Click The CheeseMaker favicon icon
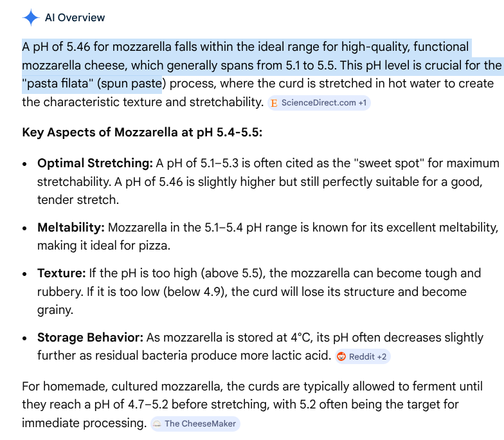 pos(157,424)
